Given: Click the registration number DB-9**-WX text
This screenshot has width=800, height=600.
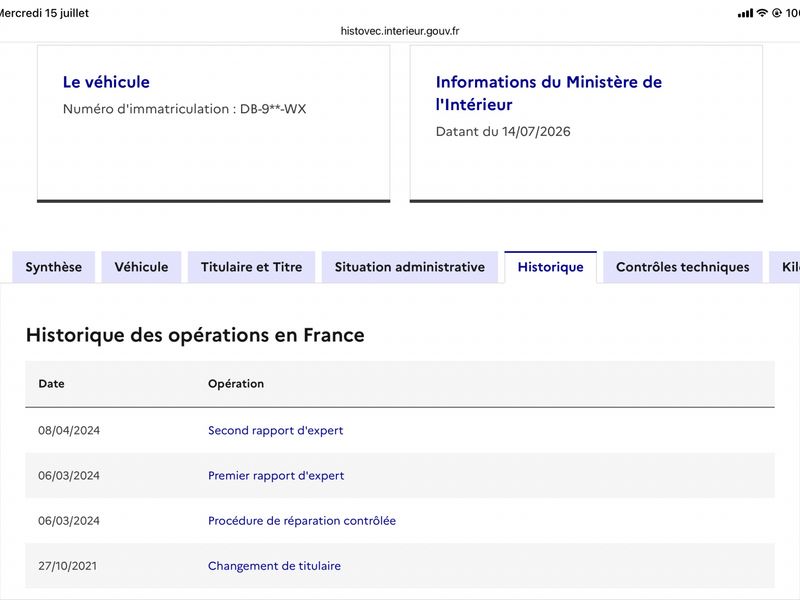Looking at the screenshot, I should (x=273, y=109).
